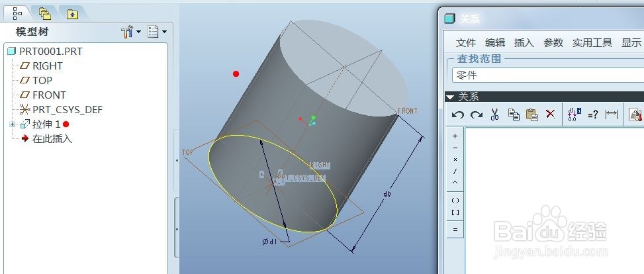
Task: Click the d0 height dimension label
Action: [x=387, y=194]
